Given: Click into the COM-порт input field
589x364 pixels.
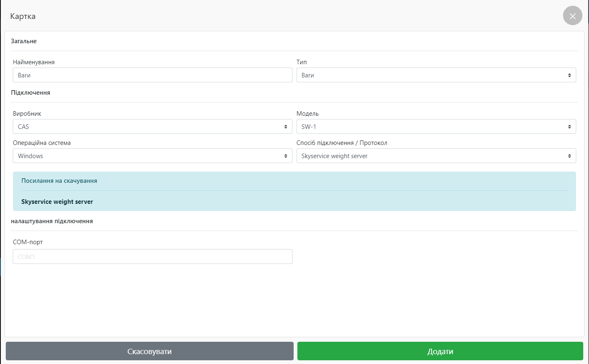Looking at the screenshot, I should (x=152, y=257).
